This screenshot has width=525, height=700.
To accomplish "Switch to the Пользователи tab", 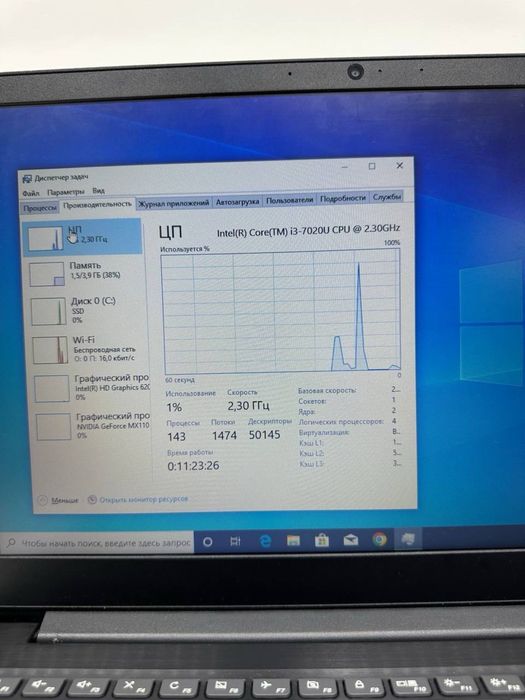I will click(x=289, y=200).
